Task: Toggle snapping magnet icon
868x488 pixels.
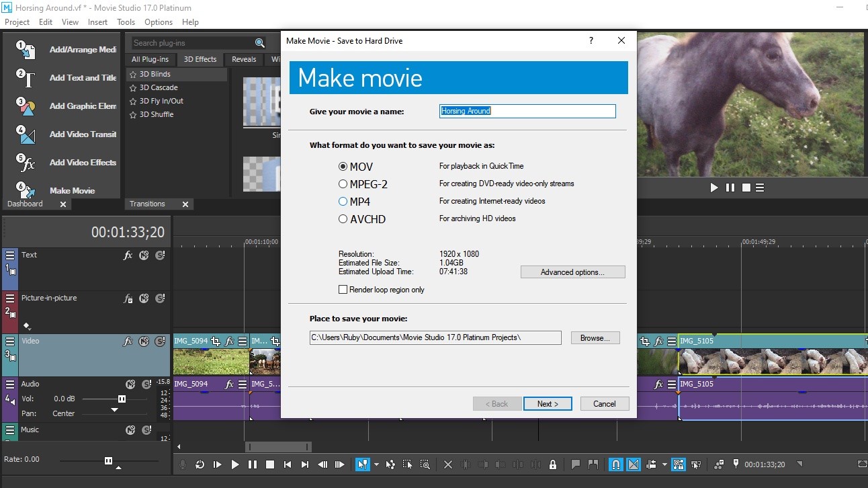Action: coord(615,464)
